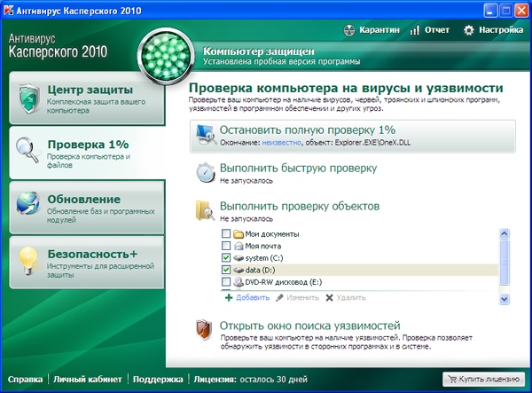Image resolution: width=532 pixels, height=393 pixels.
Task: Click the system (C:) drive icon
Action: [239, 258]
